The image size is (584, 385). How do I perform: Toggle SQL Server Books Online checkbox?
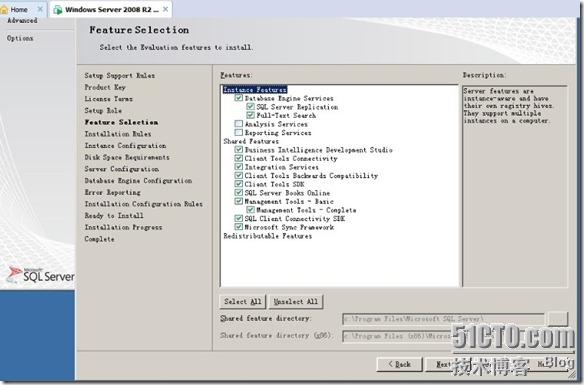tap(239, 192)
